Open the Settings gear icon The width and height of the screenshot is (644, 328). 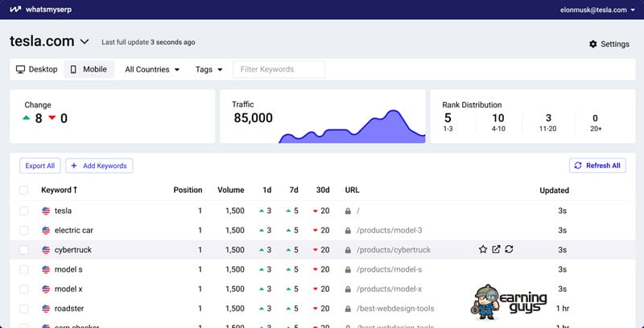[x=592, y=44]
